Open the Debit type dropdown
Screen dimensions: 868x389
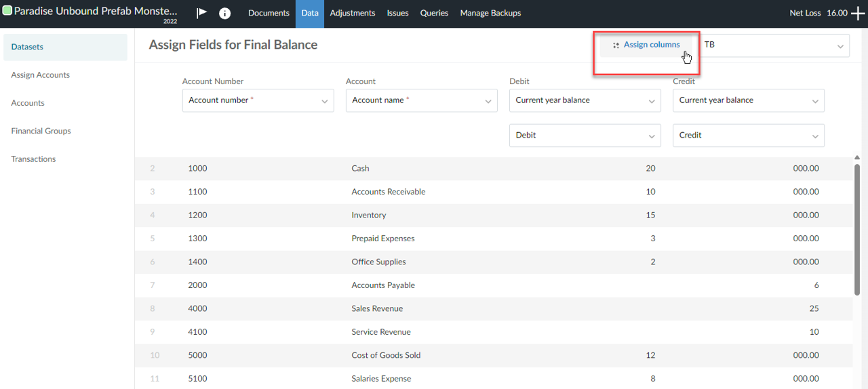(x=585, y=136)
